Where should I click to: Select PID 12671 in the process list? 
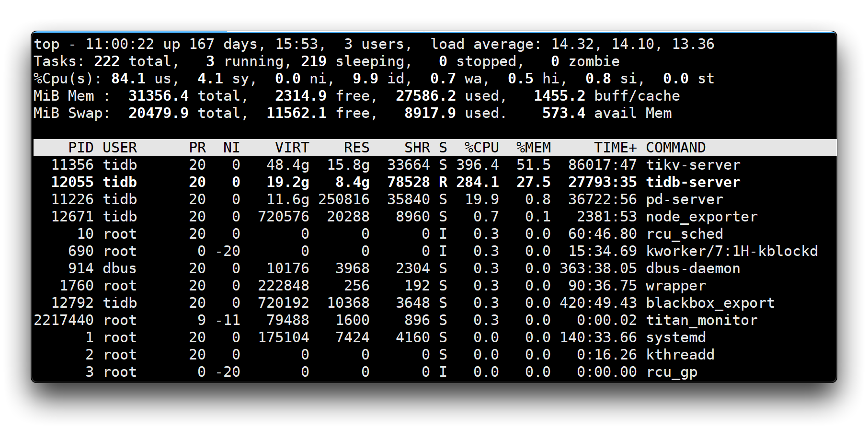[72, 217]
